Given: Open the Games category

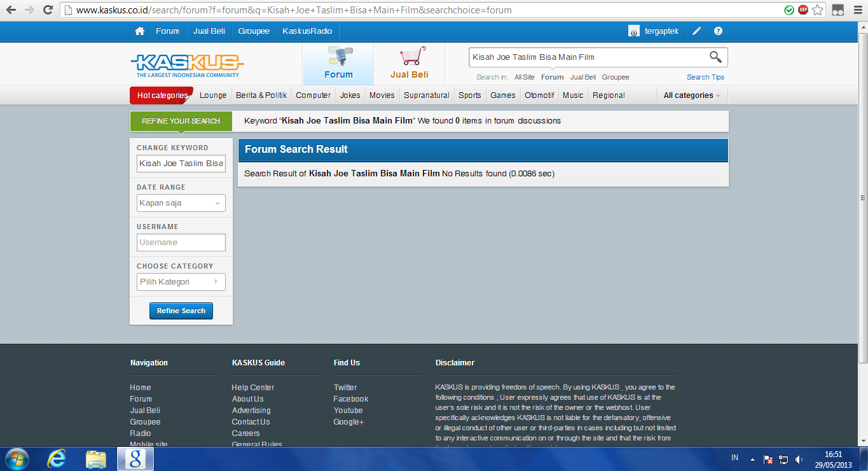Looking at the screenshot, I should tap(503, 95).
